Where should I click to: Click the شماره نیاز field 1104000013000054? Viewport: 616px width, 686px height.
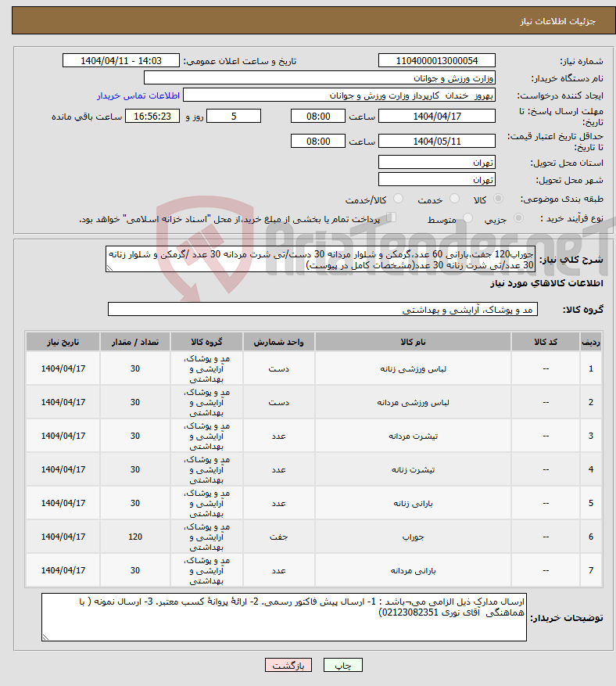point(437,60)
